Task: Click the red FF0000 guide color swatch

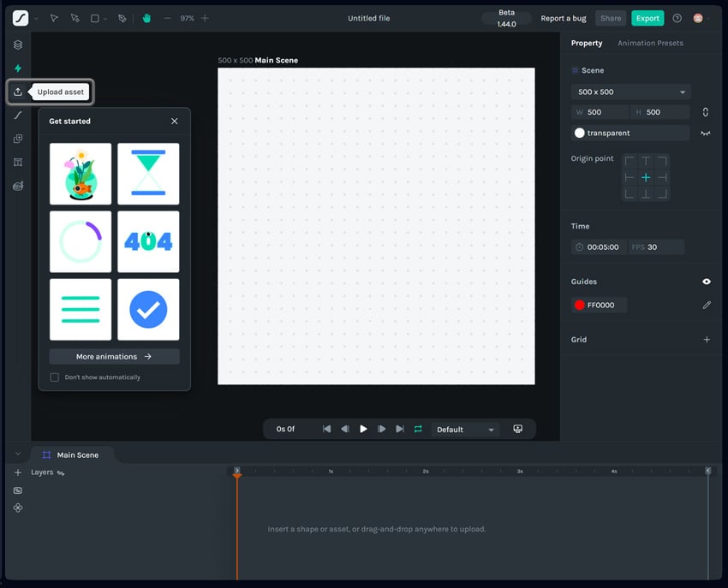Action: click(x=579, y=305)
